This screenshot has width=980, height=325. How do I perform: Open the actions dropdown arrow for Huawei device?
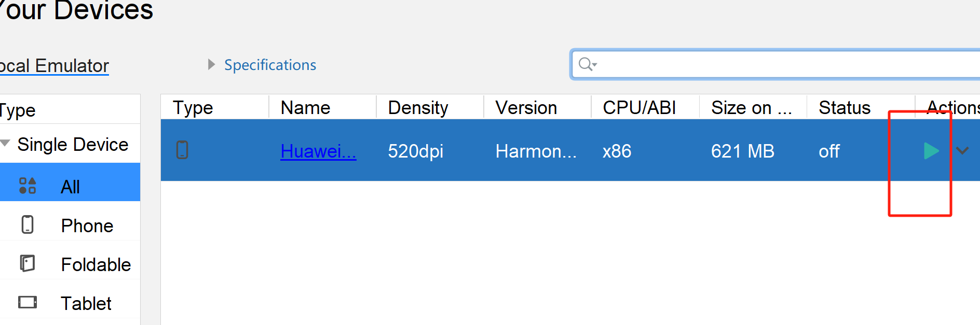point(962,151)
